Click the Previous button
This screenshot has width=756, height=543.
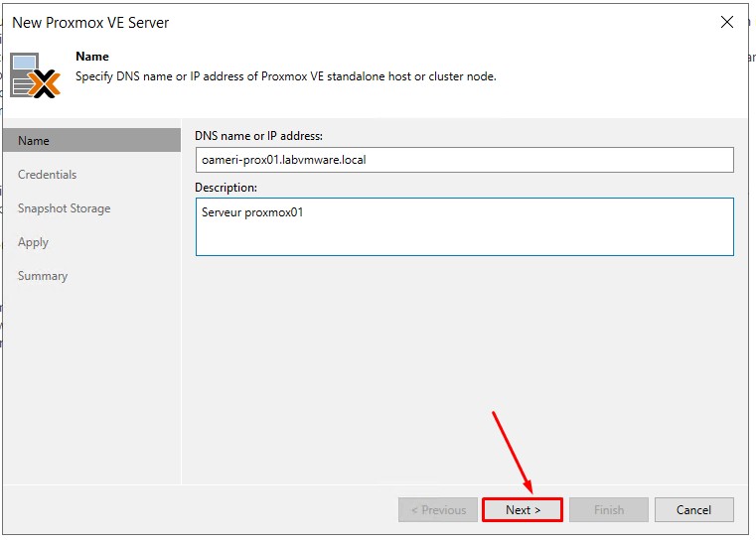click(x=437, y=510)
